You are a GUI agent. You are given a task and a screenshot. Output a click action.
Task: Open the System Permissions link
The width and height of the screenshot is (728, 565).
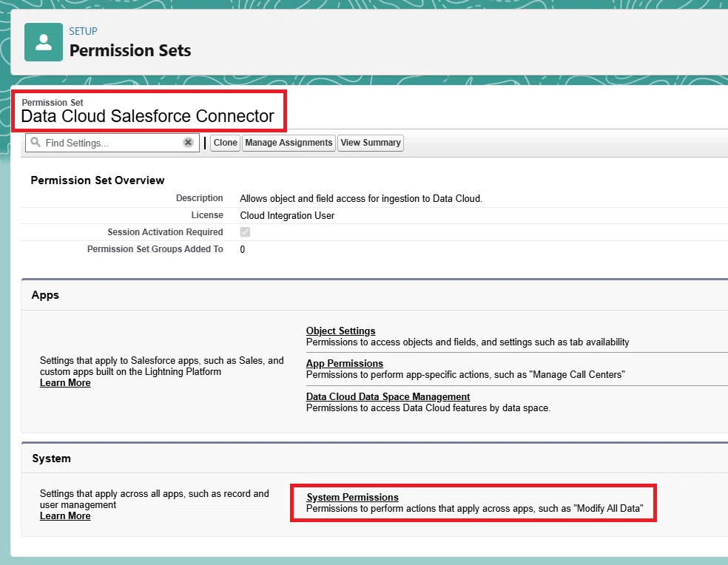(352, 497)
